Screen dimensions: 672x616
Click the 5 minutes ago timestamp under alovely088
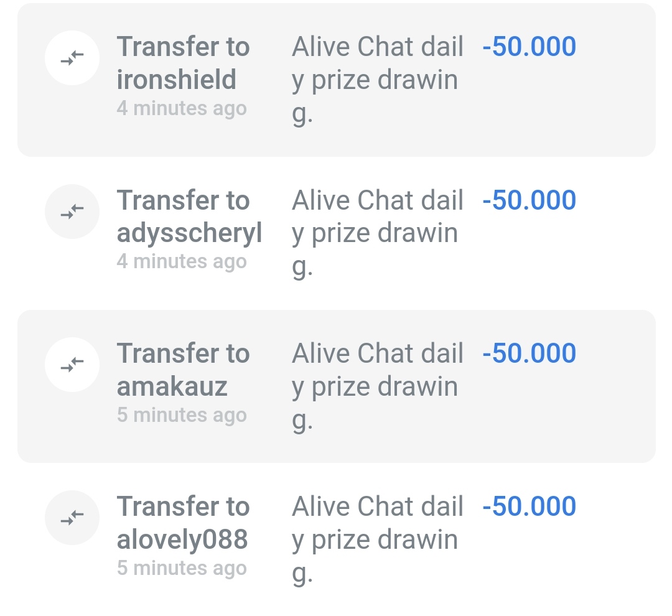[182, 568]
